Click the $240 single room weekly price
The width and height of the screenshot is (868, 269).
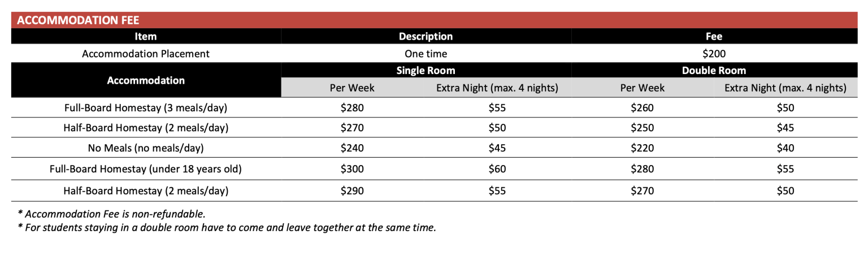[352, 148]
